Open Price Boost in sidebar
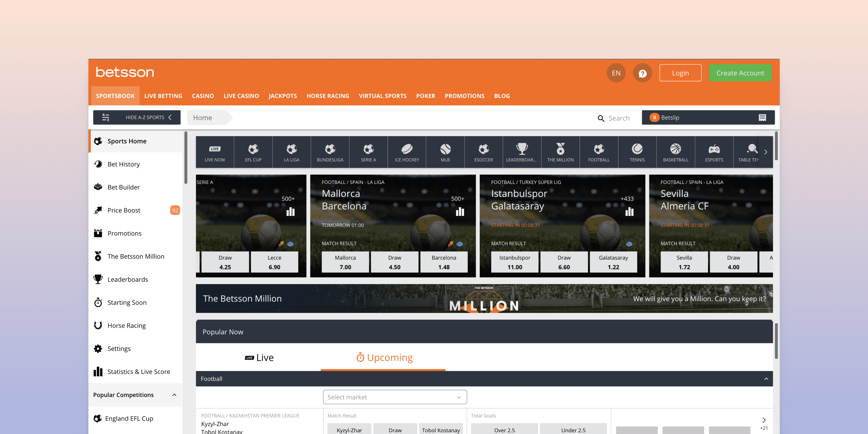 click(124, 210)
